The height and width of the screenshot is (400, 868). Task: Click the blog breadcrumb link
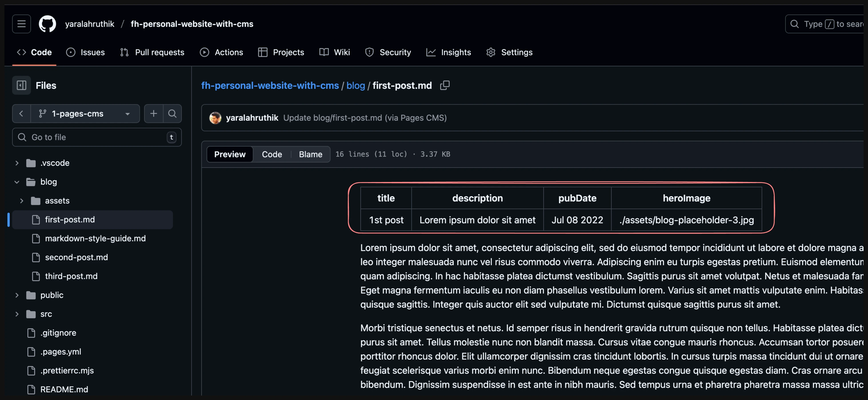pyautogui.click(x=356, y=85)
